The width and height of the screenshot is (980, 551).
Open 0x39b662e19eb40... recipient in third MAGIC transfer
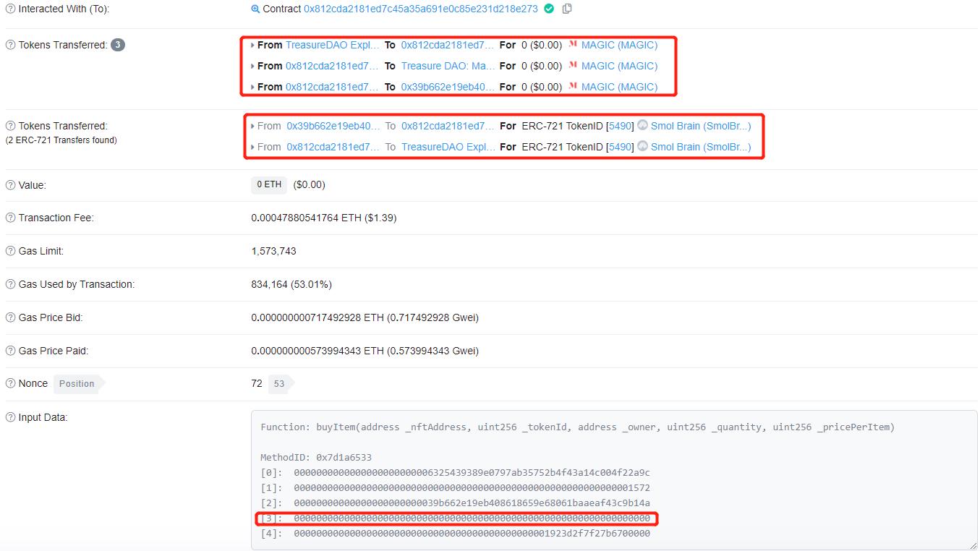[x=448, y=87]
